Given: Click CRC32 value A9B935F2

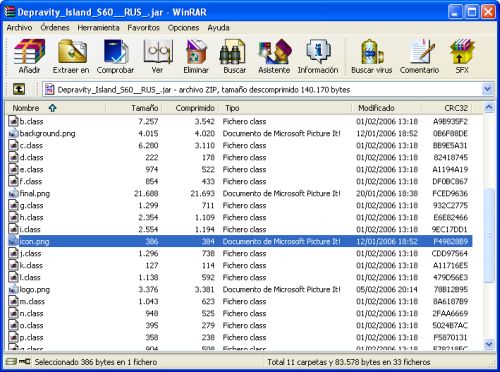Looking at the screenshot, I should tap(450, 122).
